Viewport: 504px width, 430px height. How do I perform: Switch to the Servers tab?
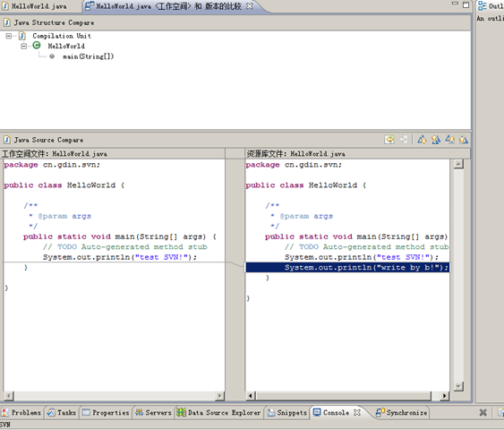click(x=153, y=412)
